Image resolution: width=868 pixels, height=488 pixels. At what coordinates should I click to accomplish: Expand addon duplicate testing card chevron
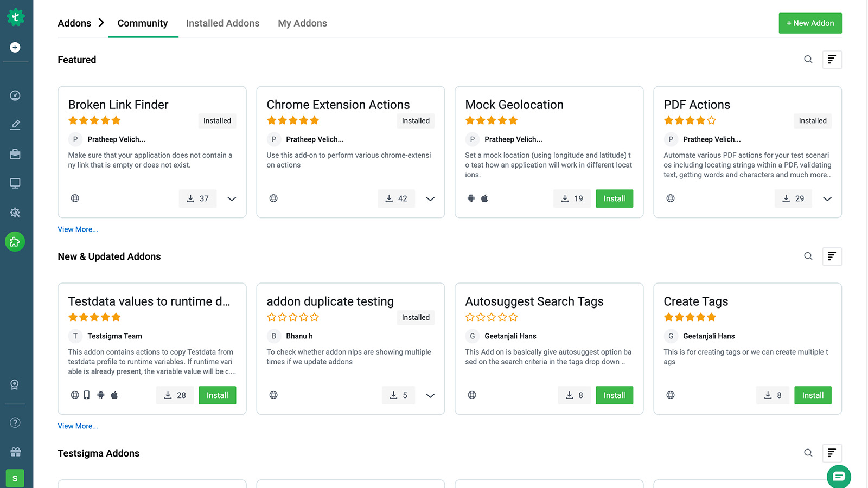[x=430, y=396]
